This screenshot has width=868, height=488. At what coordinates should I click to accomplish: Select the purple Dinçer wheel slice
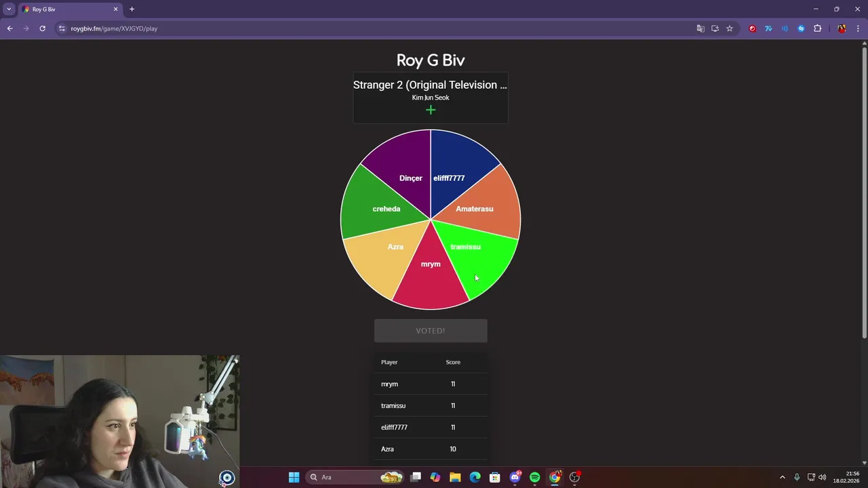pos(404,169)
